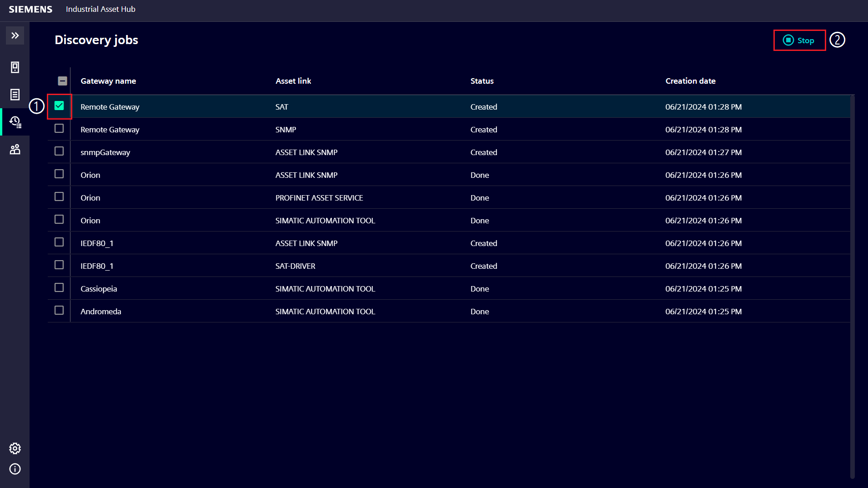
Task: Click the Status column header
Action: point(482,81)
